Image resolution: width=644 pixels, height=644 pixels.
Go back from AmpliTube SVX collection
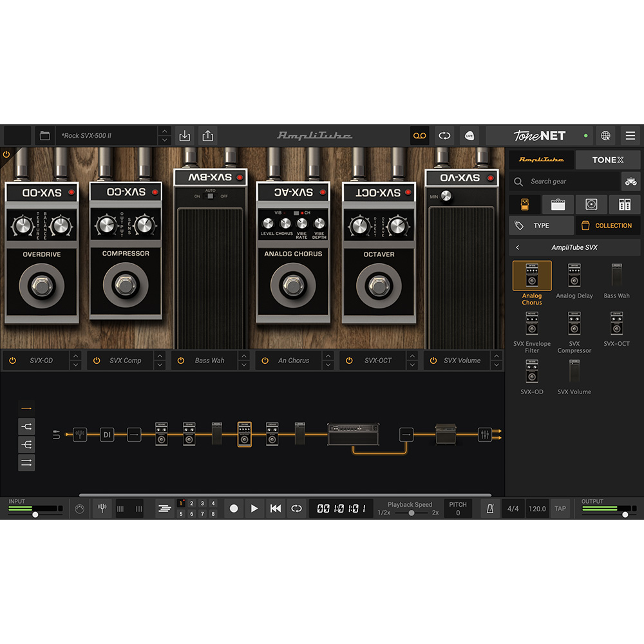click(x=518, y=247)
